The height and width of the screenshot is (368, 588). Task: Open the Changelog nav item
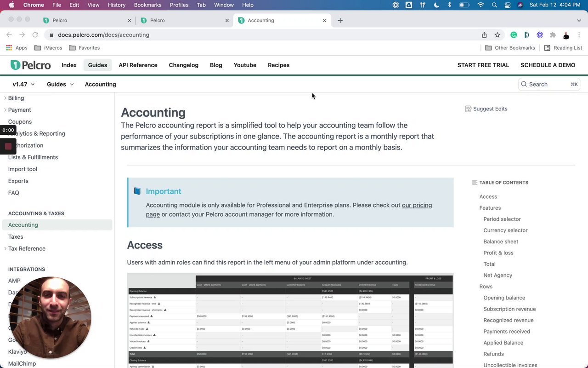tap(183, 65)
